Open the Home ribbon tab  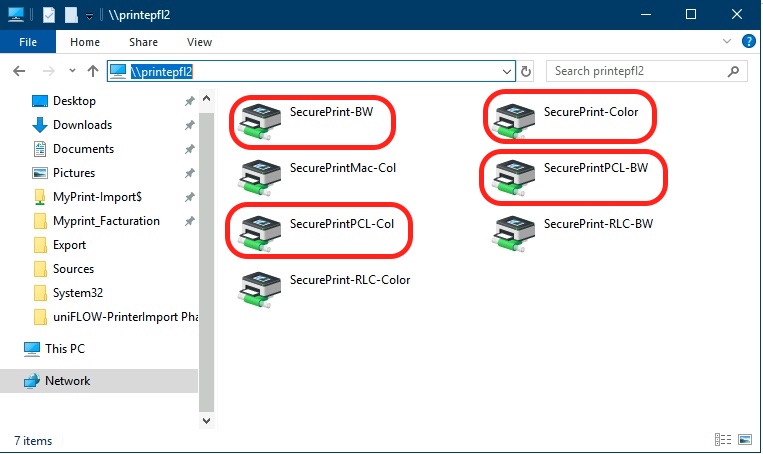point(85,42)
